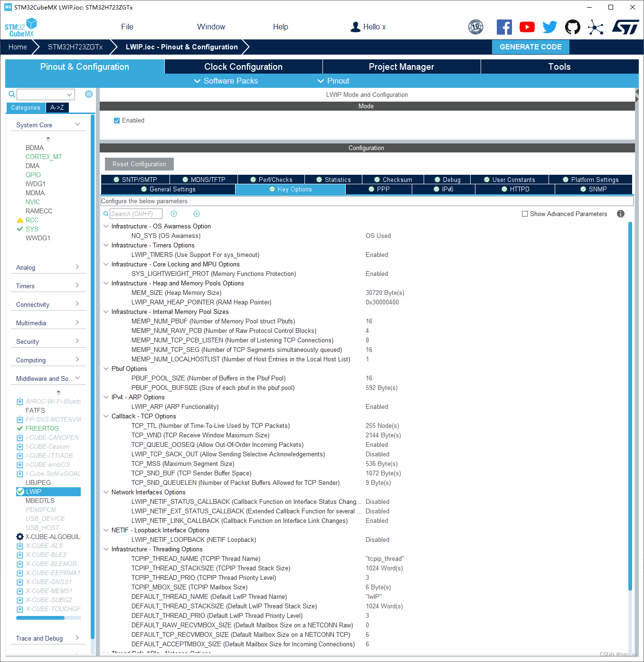Click the GENERATE CODE button
644x662 pixels.
coord(530,47)
